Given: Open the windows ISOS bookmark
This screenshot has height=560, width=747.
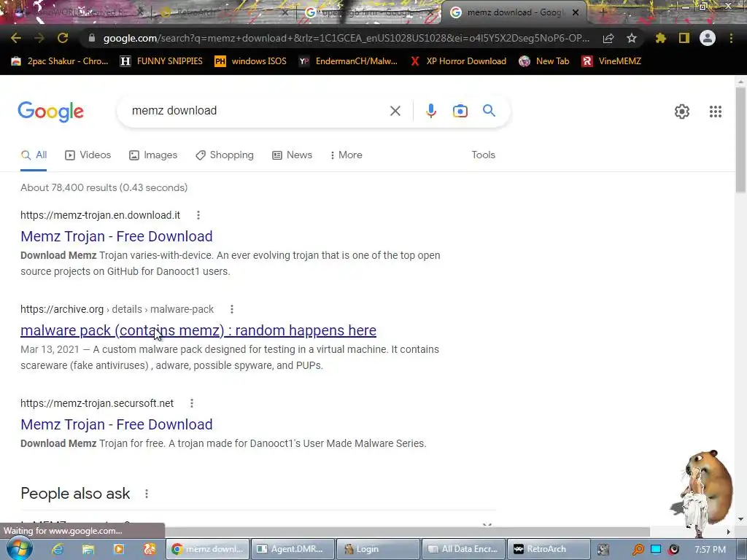Looking at the screenshot, I should click(x=251, y=61).
